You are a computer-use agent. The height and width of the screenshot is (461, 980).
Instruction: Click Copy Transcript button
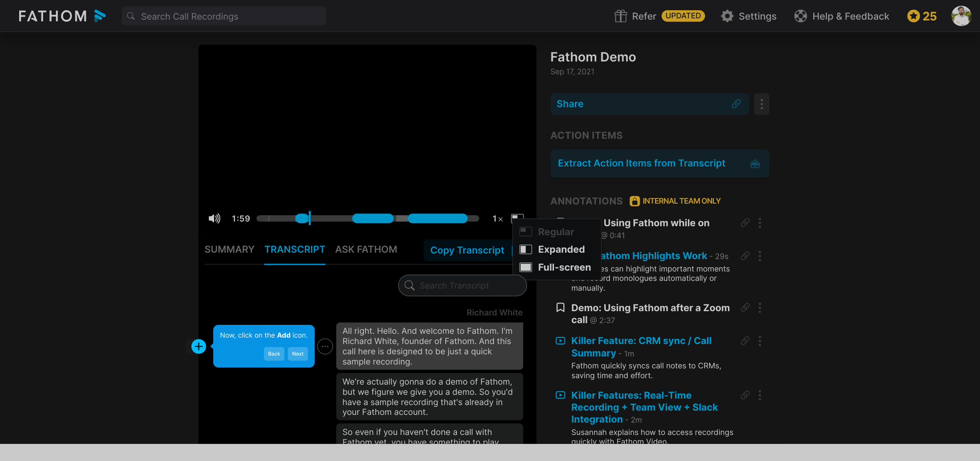point(467,250)
